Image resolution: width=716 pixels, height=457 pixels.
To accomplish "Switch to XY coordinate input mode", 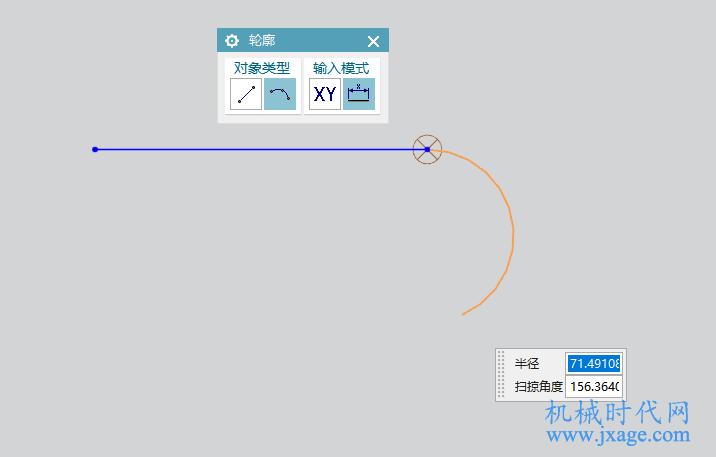I will click(325, 94).
